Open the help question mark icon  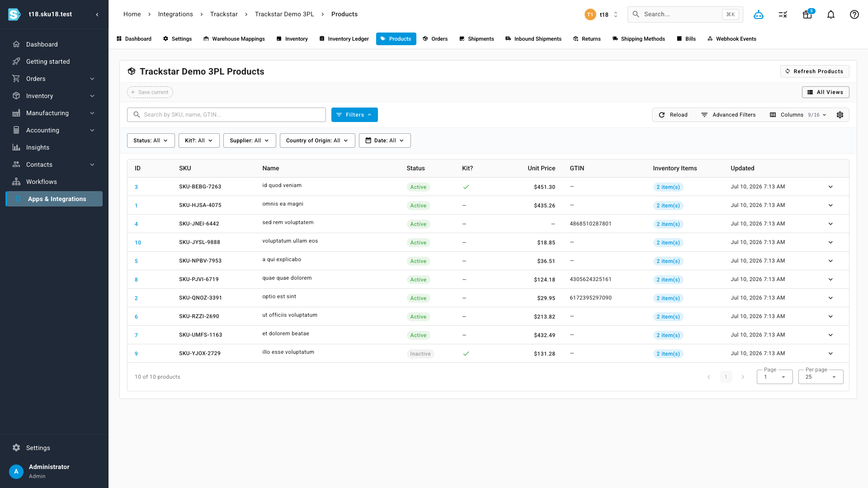coord(854,14)
